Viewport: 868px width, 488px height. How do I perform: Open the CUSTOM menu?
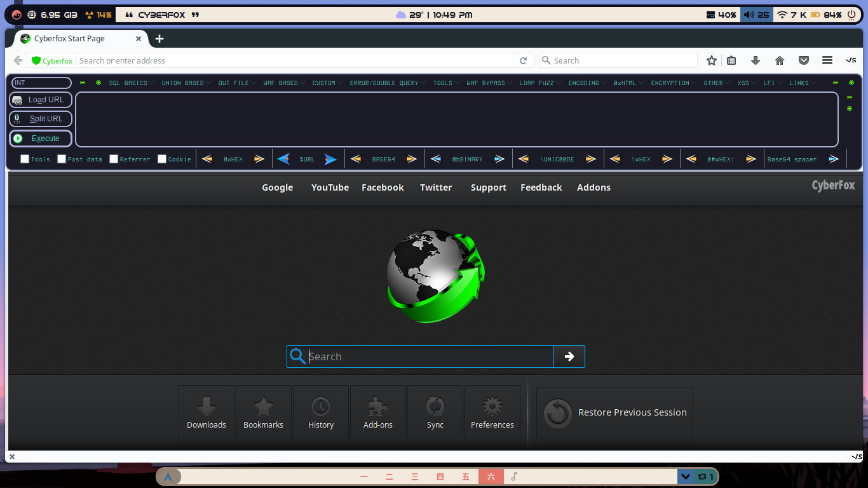[327, 83]
